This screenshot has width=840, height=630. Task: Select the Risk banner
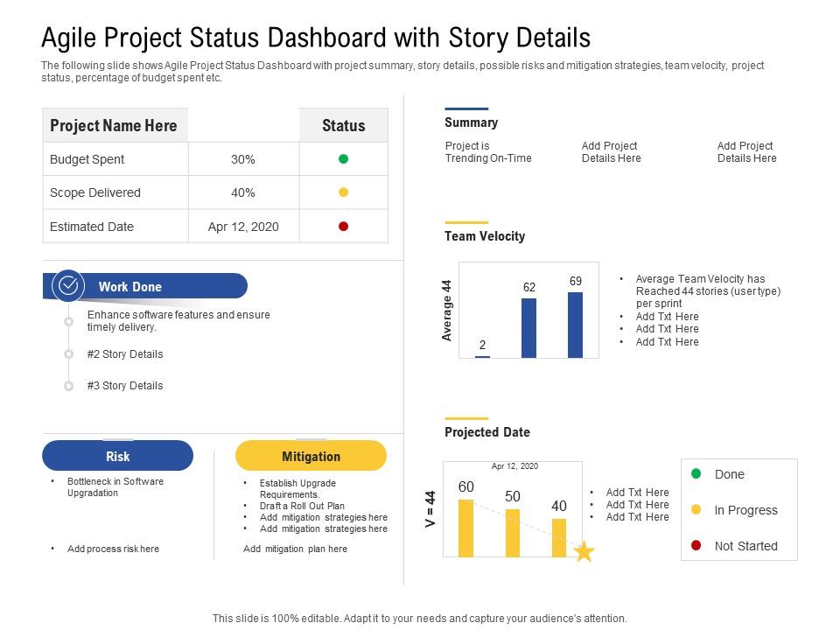coord(117,456)
